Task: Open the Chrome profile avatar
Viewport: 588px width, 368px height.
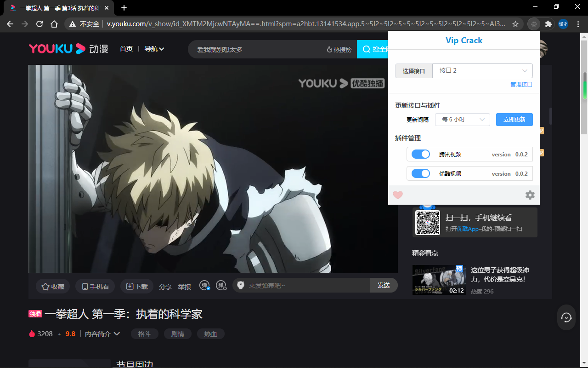Action: coord(563,24)
